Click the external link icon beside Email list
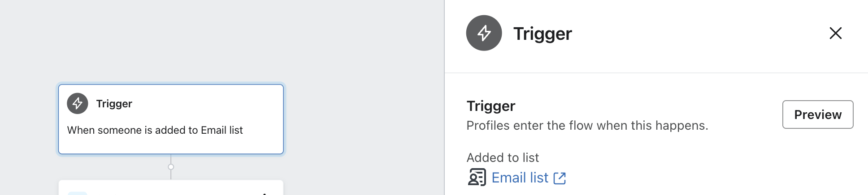 (x=560, y=178)
